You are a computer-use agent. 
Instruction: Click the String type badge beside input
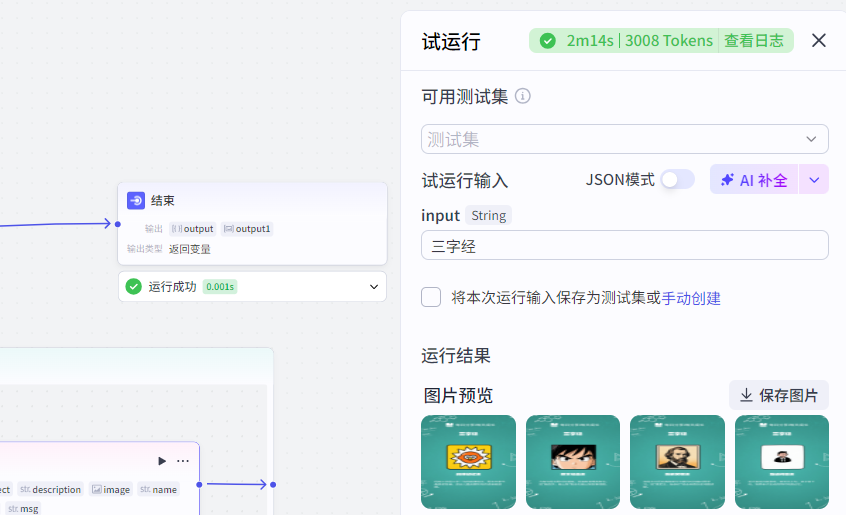(488, 215)
